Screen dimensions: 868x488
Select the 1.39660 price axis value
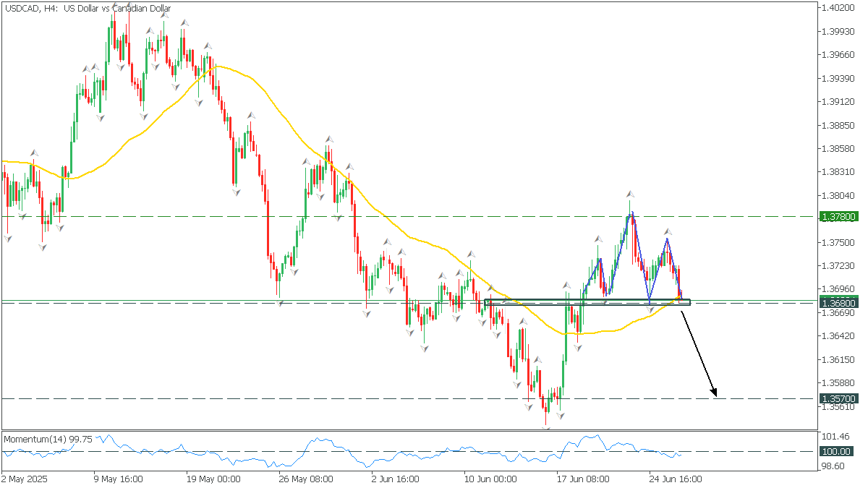[840, 54]
